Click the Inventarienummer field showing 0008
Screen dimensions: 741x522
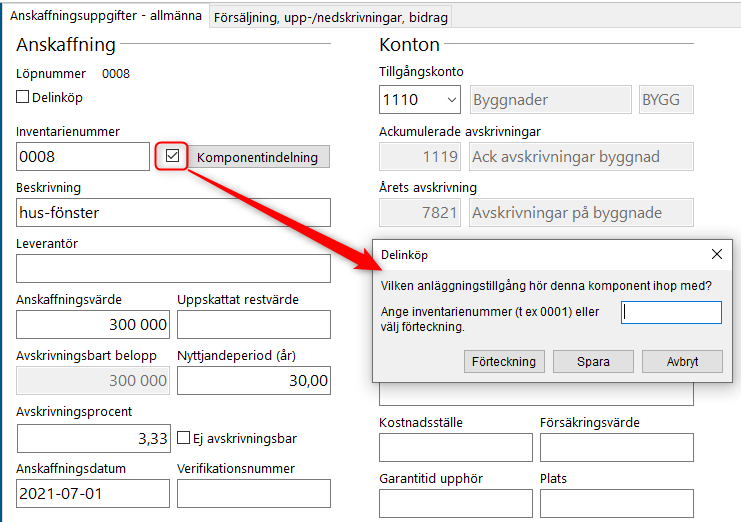[83, 156]
